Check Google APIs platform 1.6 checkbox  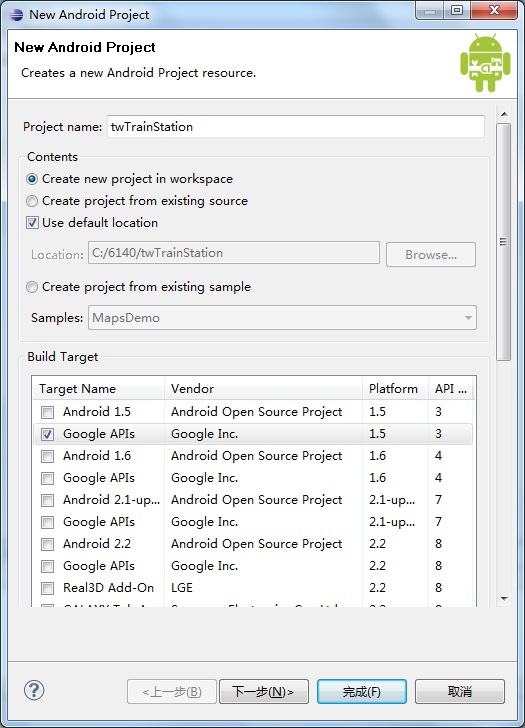pyautogui.click(x=47, y=478)
